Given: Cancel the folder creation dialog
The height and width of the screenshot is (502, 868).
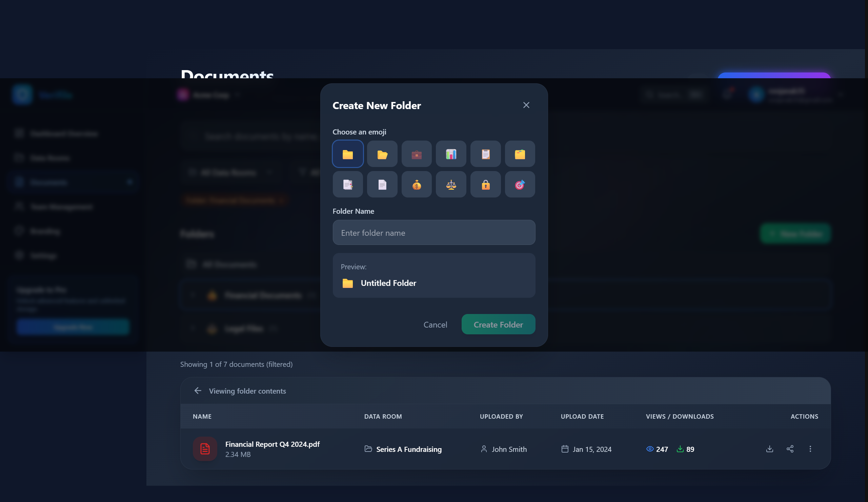Looking at the screenshot, I should pos(435,325).
